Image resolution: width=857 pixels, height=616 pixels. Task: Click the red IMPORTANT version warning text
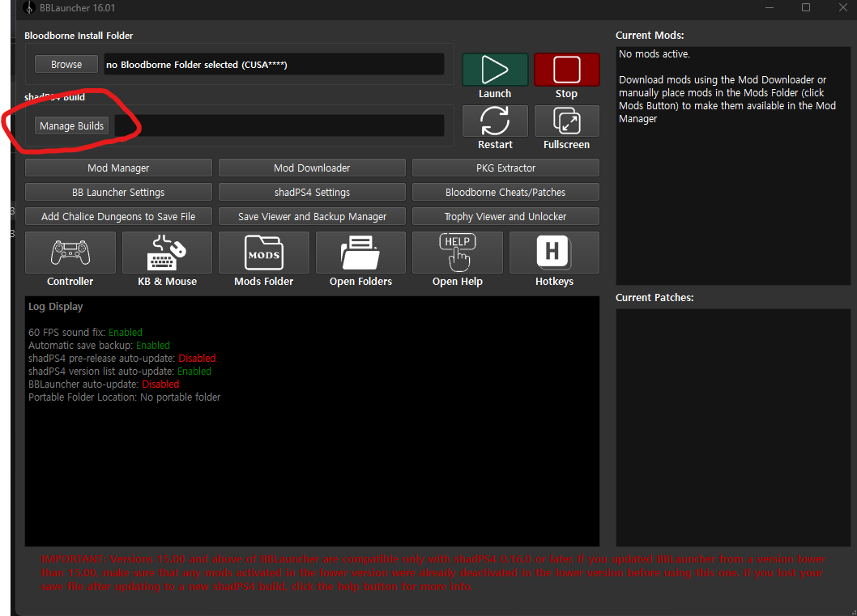433,573
